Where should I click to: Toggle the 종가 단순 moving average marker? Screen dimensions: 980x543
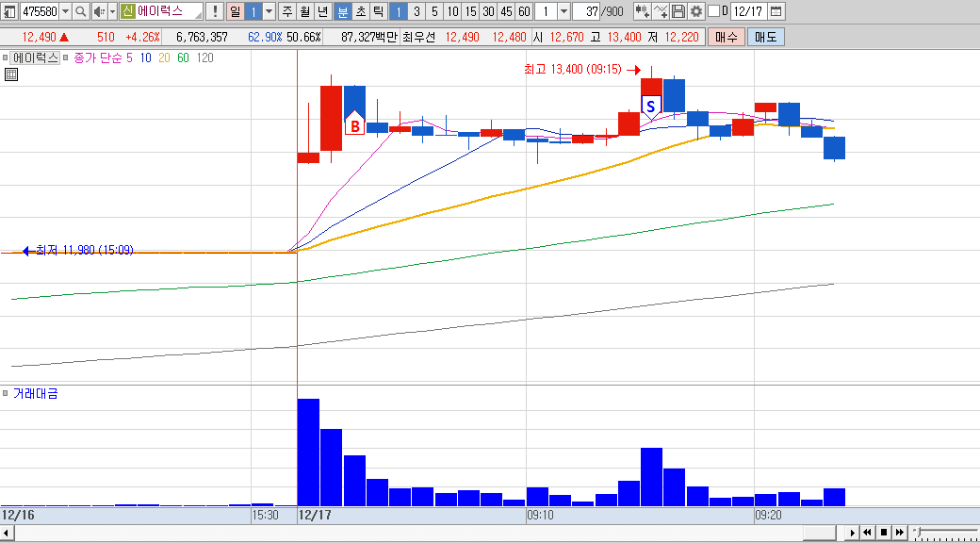[66, 58]
